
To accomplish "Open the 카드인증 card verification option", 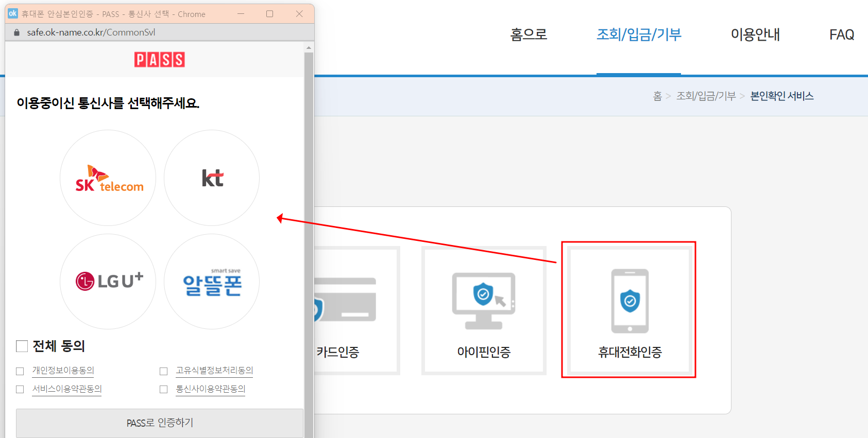I will (x=357, y=310).
